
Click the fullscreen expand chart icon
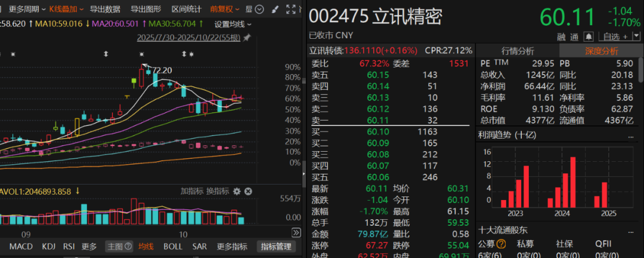(290, 9)
